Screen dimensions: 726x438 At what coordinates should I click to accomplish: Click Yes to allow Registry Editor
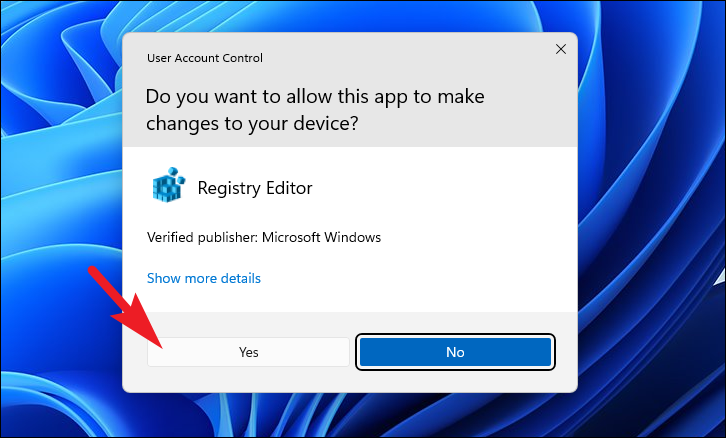248,352
